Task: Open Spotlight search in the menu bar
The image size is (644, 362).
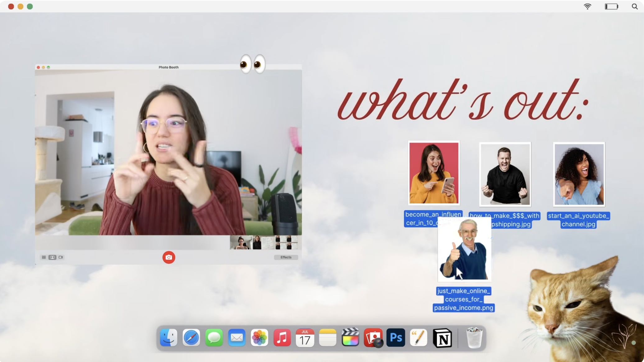Action: [x=634, y=6]
